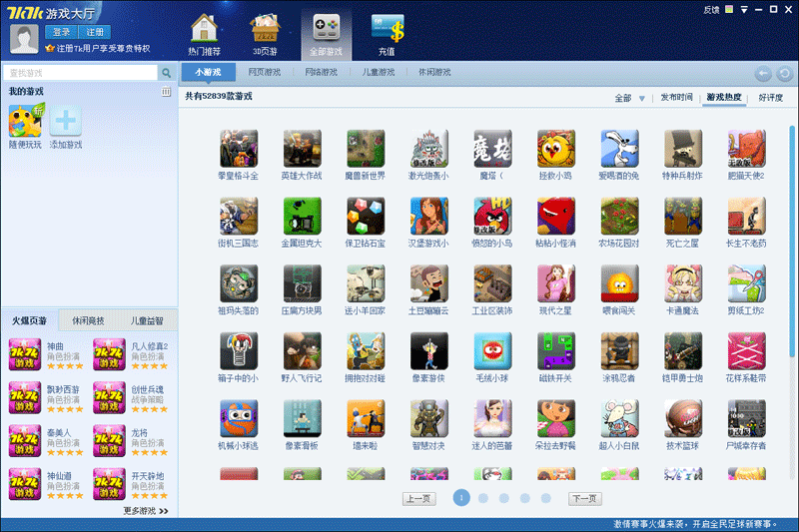Open the 反馈 feedback link
The image size is (799, 532).
pos(711,10)
